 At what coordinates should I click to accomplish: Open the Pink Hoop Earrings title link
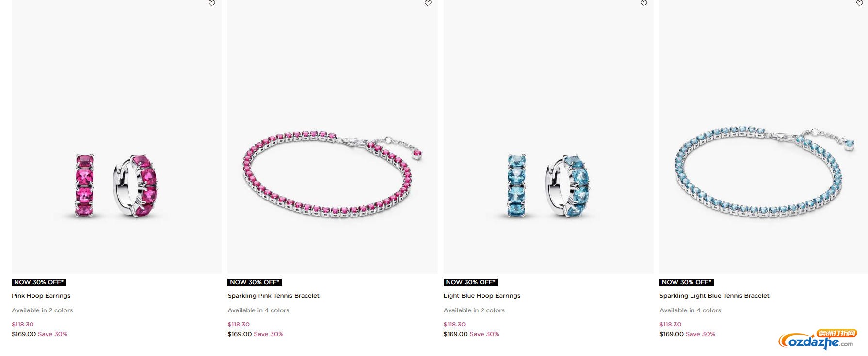tap(41, 296)
